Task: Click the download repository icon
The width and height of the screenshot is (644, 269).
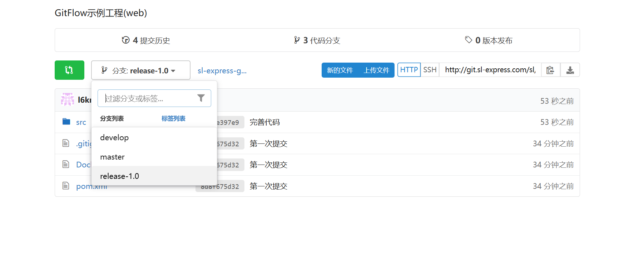Action: (x=570, y=70)
